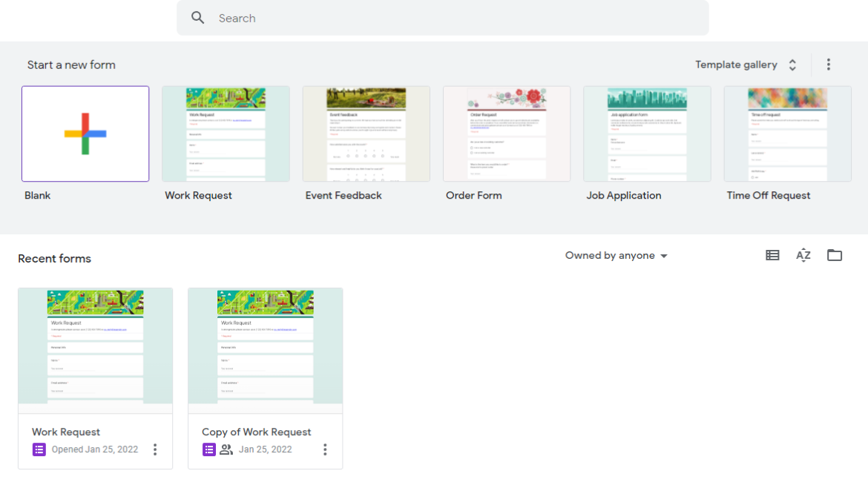Open the Copy of Work Request form preview
Viewport: 868px width, 488px height.
pos(265,350)
